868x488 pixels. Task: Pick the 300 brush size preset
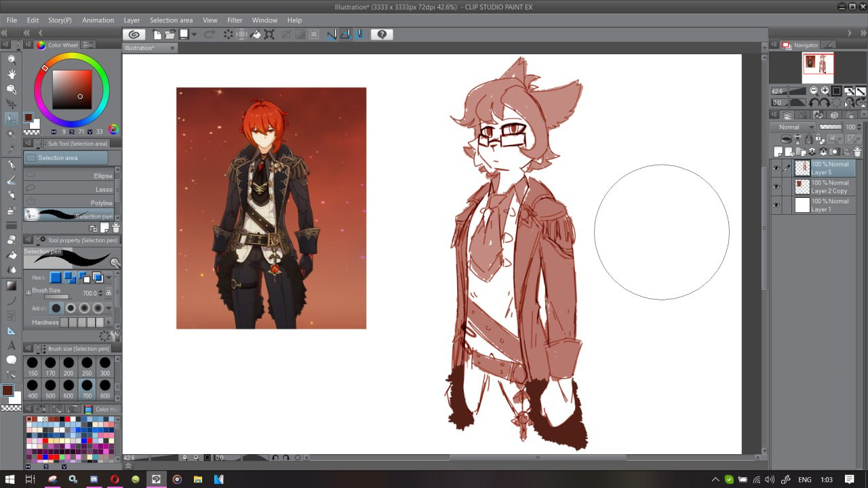coord(105,366)
